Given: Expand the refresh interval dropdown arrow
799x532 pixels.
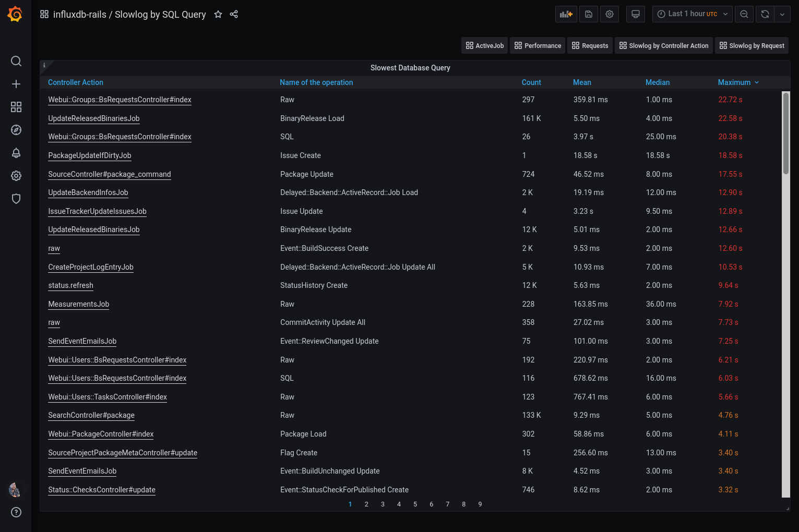Looking at the screenshot, I should tap(782, 14).
